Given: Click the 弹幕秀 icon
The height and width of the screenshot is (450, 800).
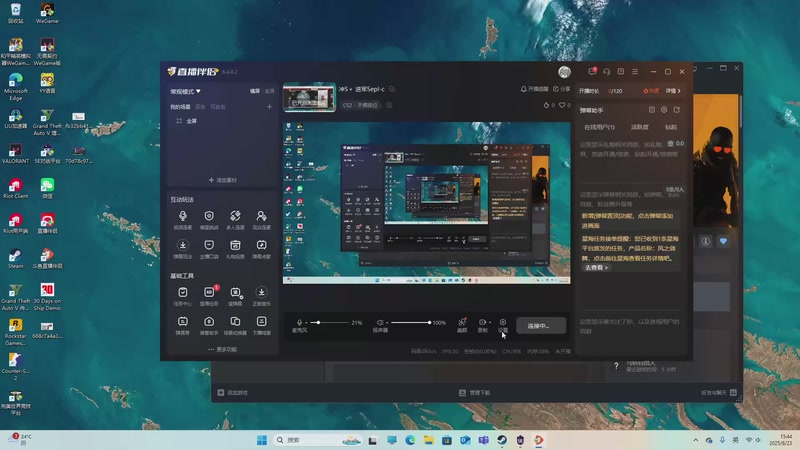Looking at the screenshot, I should point(183,321).
